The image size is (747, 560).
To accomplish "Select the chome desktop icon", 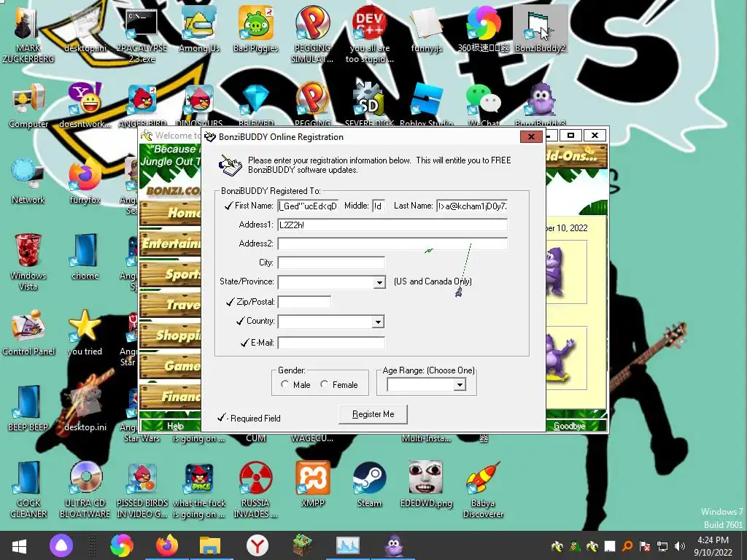I will pos(85,257).
